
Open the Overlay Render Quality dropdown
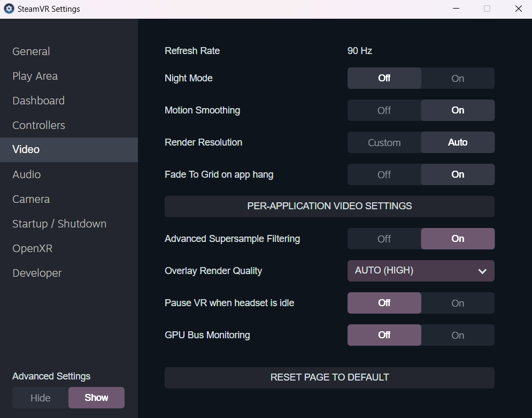pos(421,271)
